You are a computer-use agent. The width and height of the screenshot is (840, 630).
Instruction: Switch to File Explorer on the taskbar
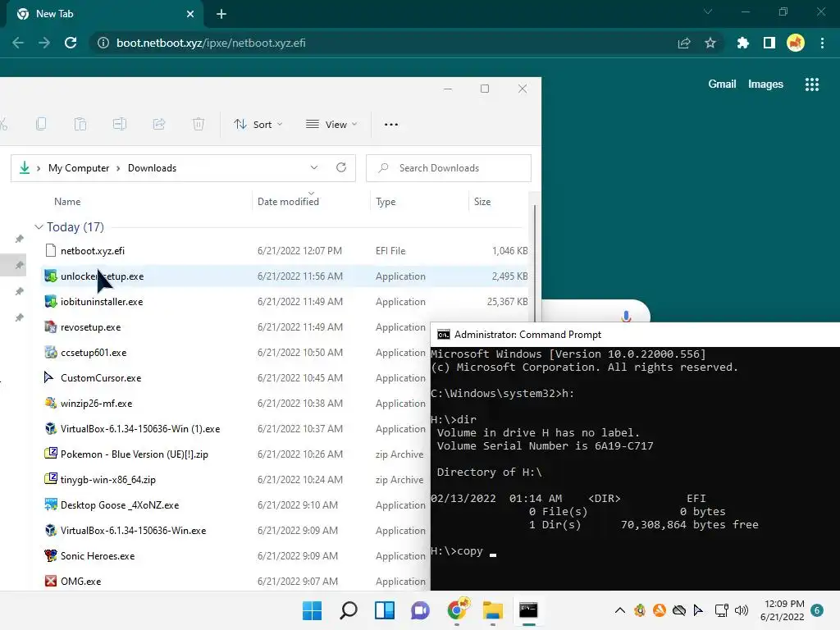[492, 610]
